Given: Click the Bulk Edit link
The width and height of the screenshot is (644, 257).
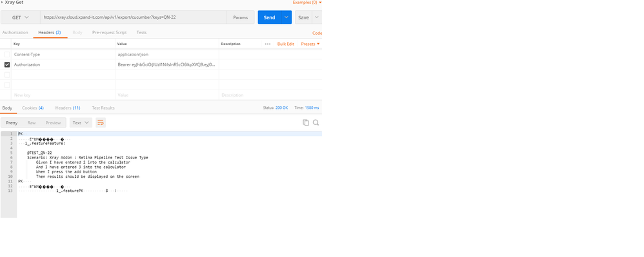Looking at the screenshot, I should click(285, 44).
